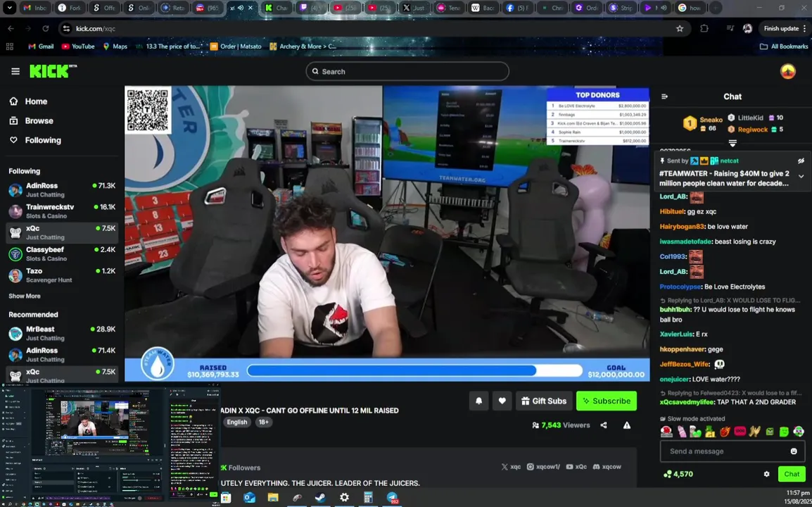Click the KICK logo

coord(53,71)
